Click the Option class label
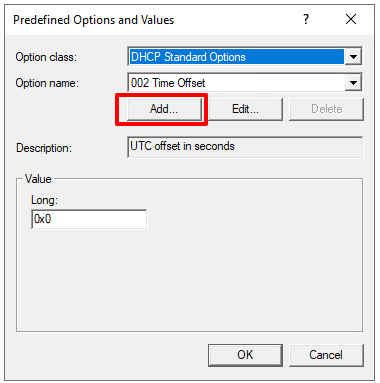This screenshot has height=383, width=380. (46, 57)
